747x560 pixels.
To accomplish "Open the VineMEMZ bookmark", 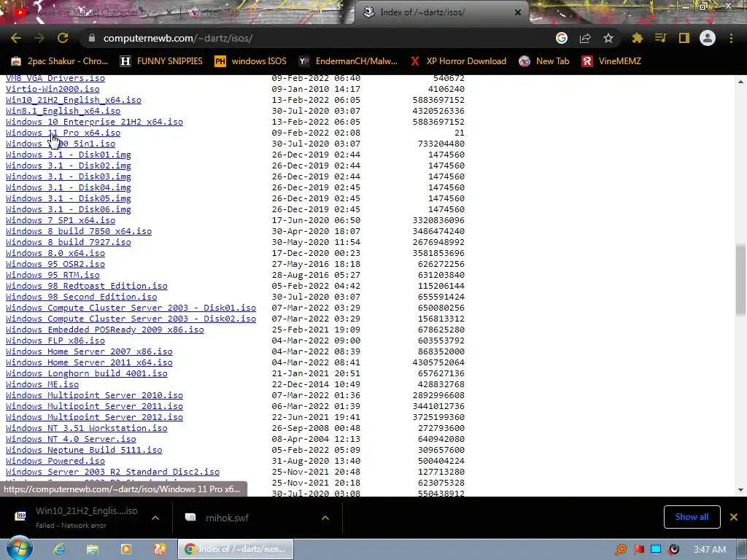I will tap(612, 61).
